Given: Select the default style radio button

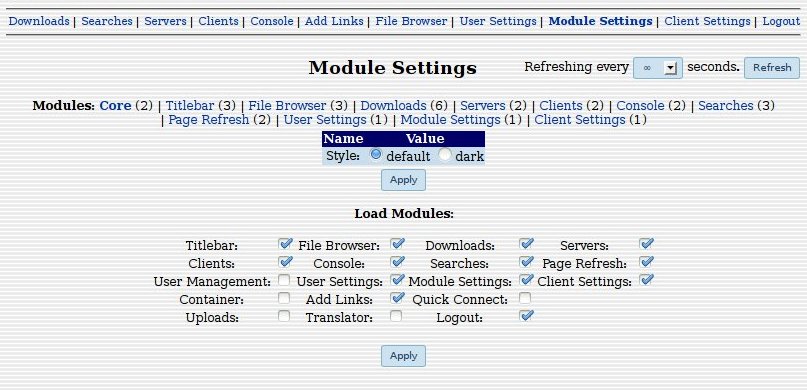Looking at the screenshot, I should [376, 154].
